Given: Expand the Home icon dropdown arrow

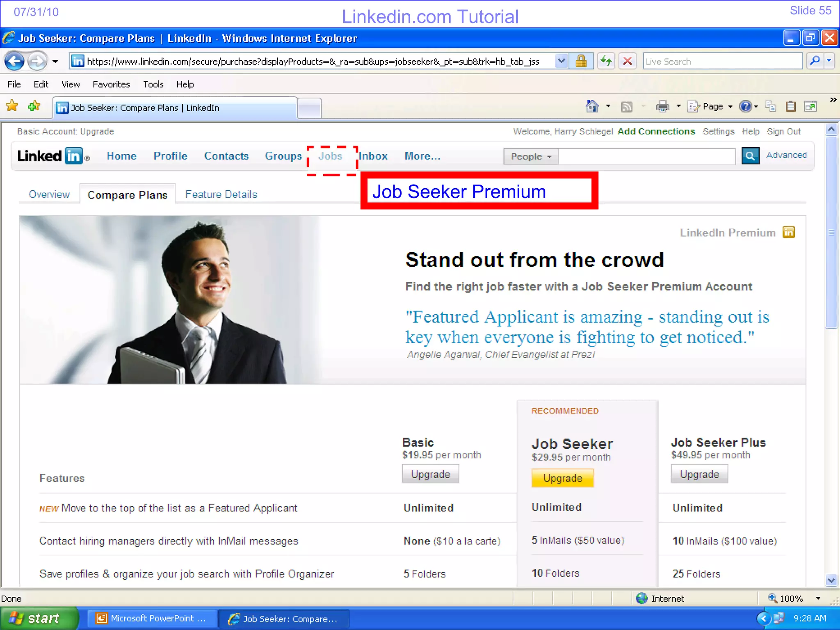Looking at the screenshot, I should (608, 107).
